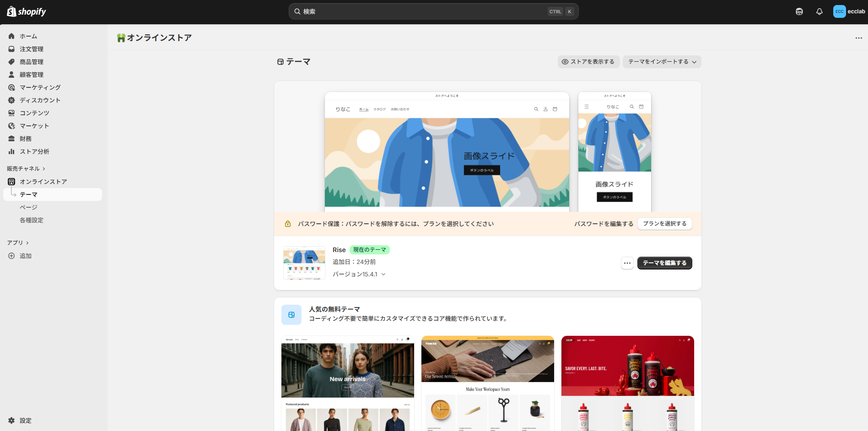
Task: Go to ページ under オンラインストア
Action: coord(28,207)
